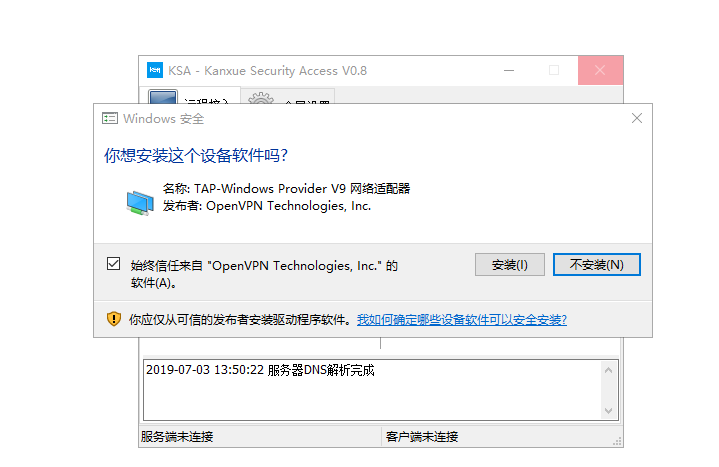
Task: Click the Windows 安全 title bar icon
Action: (x=110, y=119)
